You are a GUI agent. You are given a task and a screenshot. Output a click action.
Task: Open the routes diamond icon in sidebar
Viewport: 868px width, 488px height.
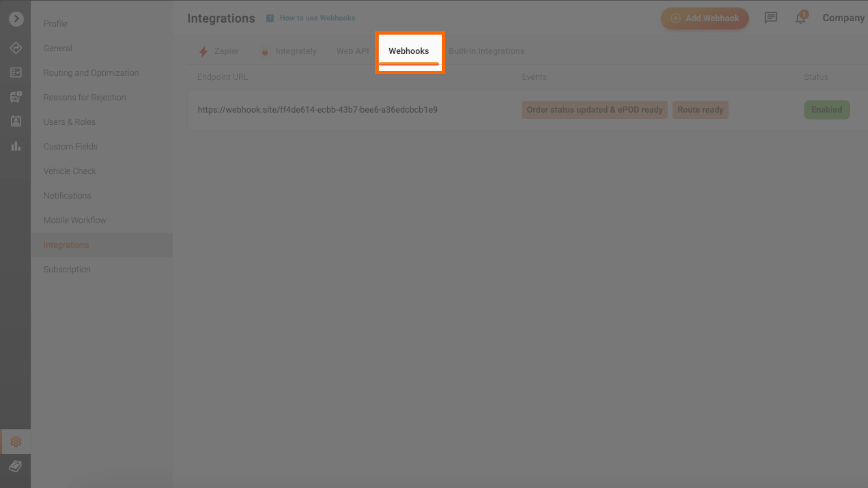click(16, 48)
